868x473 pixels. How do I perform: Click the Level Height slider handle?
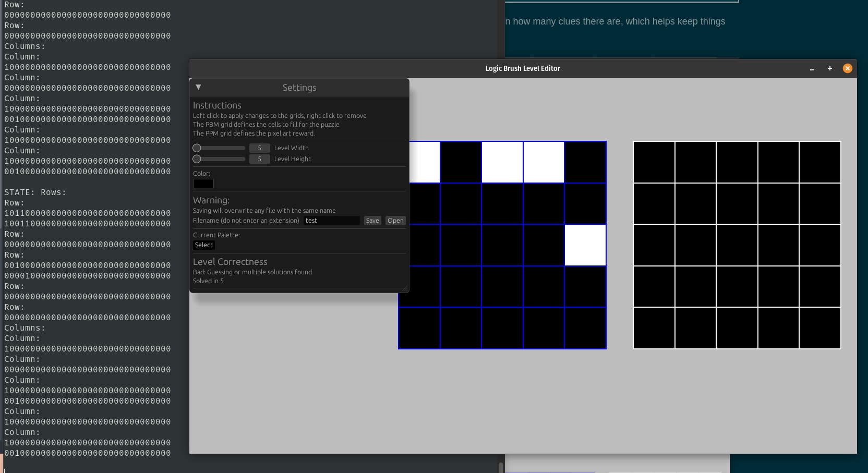point(197,159)
